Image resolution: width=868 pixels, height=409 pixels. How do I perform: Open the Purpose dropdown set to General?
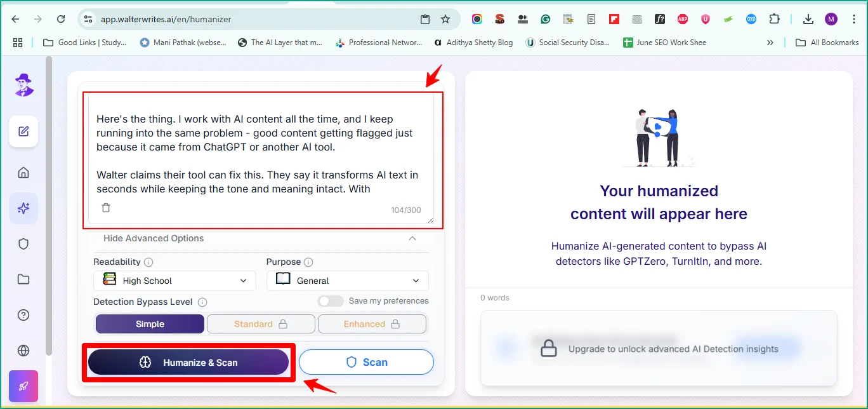[x=346, y=280]
